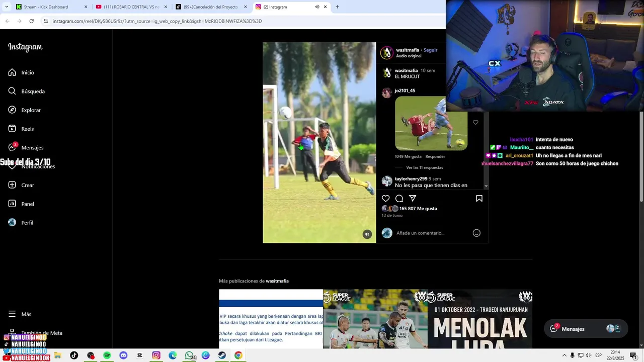
Task: Open emoji picker in comment box
Action: coord(476,233)
